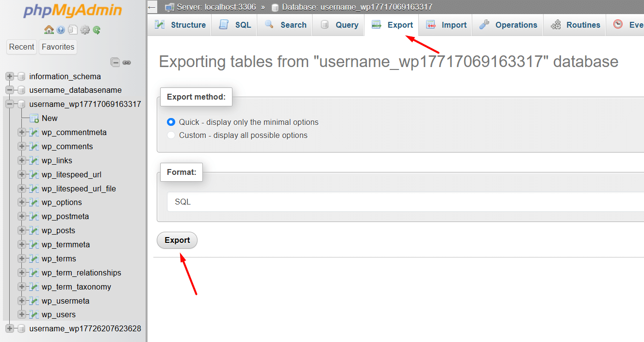Open the wp_users table link
This screenshot has width=644, height=342.
pyautogui.click(x=59, y=314)
